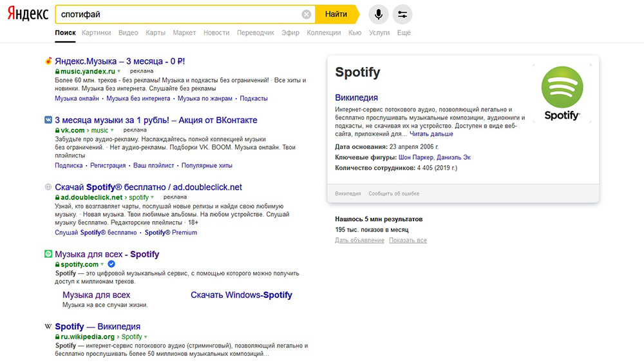Click the Spotify logo thumbnail in info card

[x=562, y=94]
